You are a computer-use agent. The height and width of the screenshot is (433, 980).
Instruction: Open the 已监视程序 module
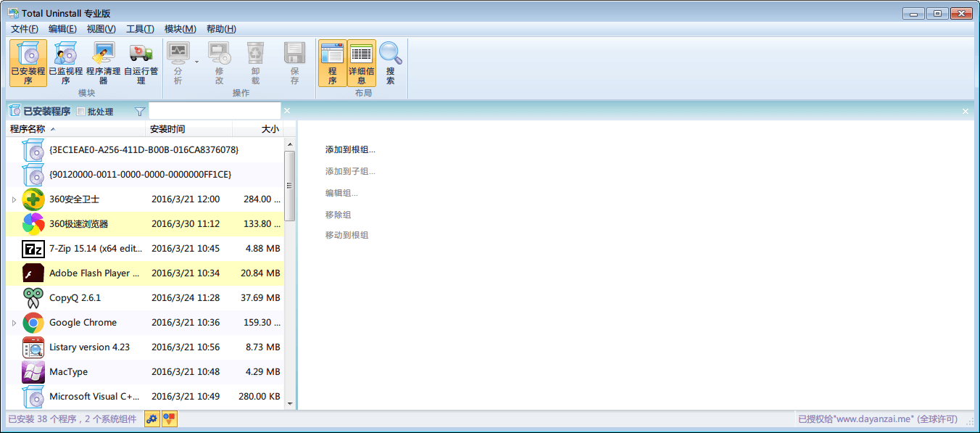coord(65,63)
